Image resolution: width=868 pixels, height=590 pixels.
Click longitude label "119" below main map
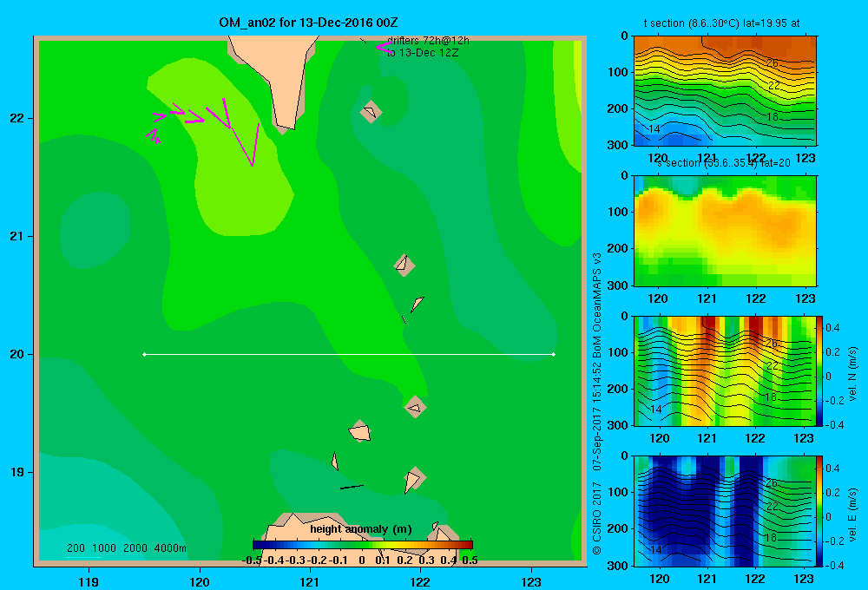pyautogui.click(x=89, y=581)
